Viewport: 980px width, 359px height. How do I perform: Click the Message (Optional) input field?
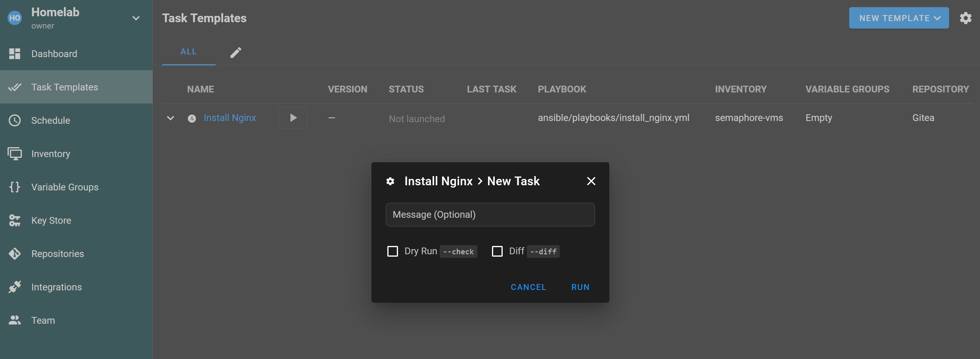click(490, 215)
